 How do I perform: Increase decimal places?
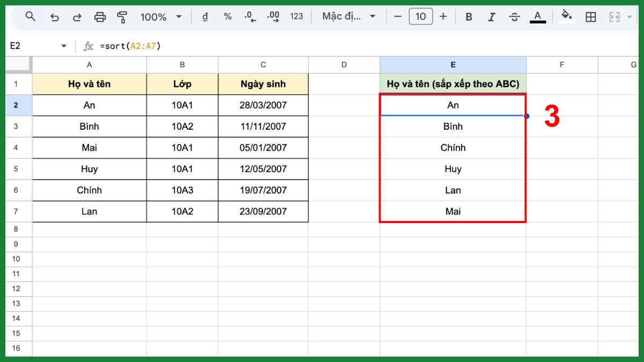[x=273, y=16]
